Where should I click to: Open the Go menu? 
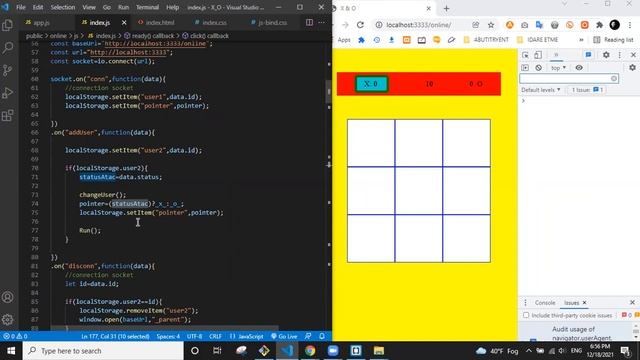(107, 7)
